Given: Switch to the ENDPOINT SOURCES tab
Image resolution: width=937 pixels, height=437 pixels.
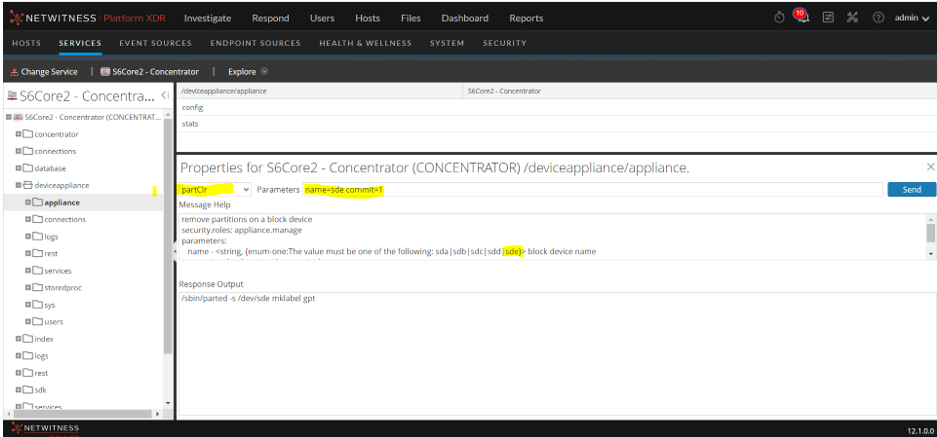Looking at the screenshot, I should (x=255, y=43).
